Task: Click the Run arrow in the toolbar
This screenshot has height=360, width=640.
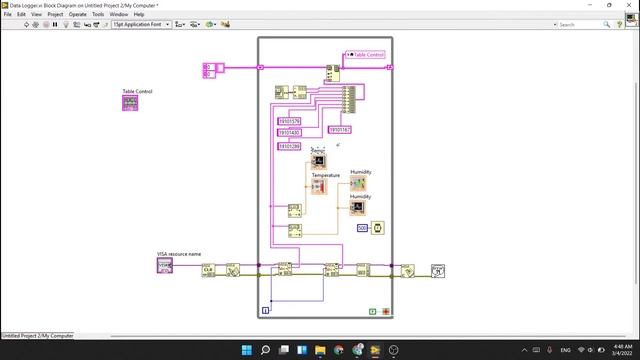Action: (27, 24)
